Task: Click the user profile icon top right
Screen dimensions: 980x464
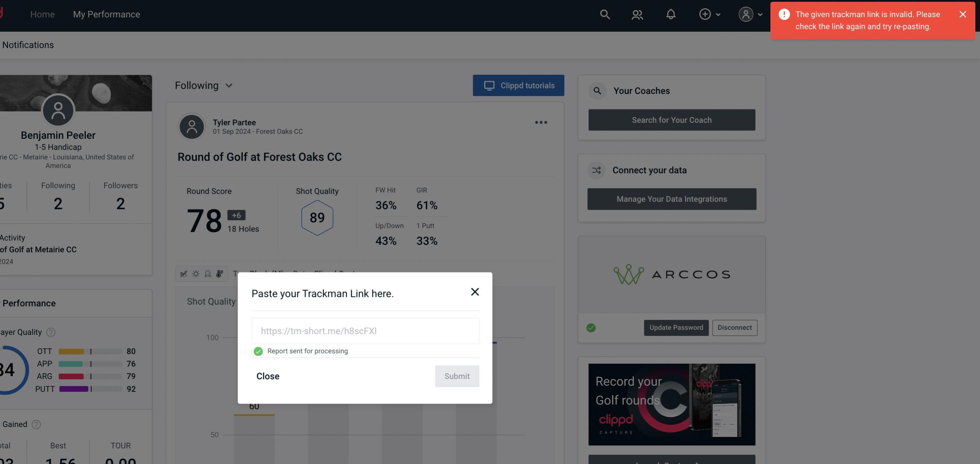Action: click(744, 14)
